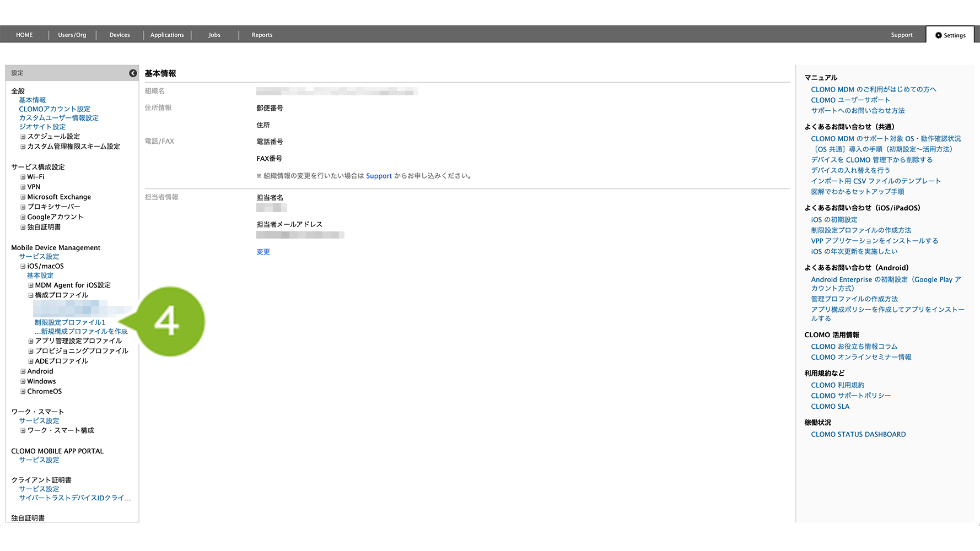Open the Applications menu
This screenshot has width=980, height=551.
pyautogui.click(x=167, y=35)
